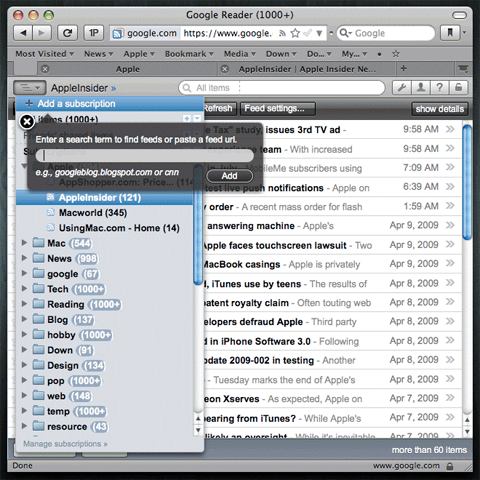The image size is (480, 480).
Task: Switch to the Apple tab
Action: coord(127,69)
